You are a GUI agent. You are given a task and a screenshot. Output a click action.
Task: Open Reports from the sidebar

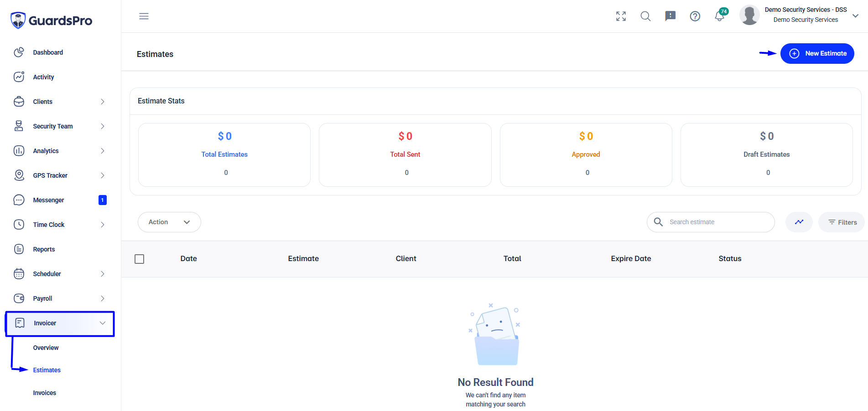pos(44,249)
